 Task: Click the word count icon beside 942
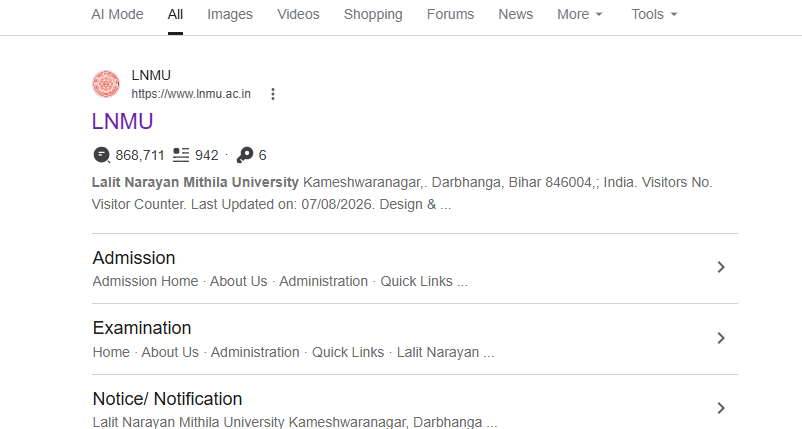pyautogui.click(x=181, y=155)
